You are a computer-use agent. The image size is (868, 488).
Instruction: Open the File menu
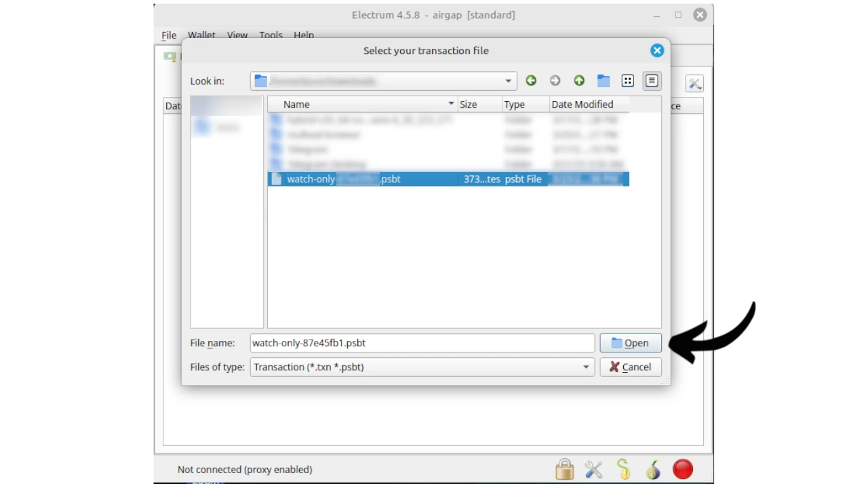(x=169, y=35)
